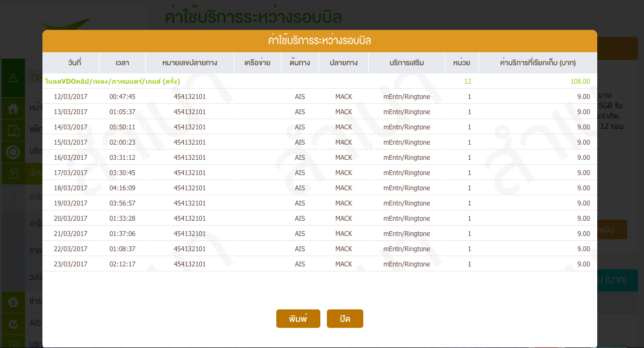Click the time 01:08:37

pos(122,248)
